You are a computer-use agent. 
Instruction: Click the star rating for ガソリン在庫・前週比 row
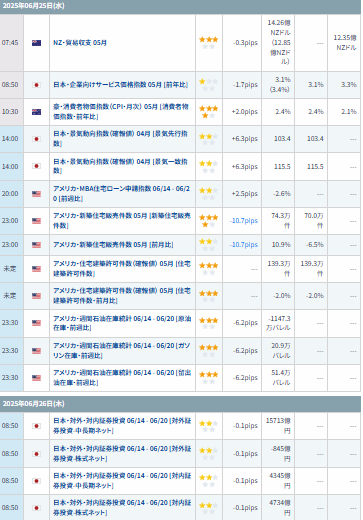point(209,351)
